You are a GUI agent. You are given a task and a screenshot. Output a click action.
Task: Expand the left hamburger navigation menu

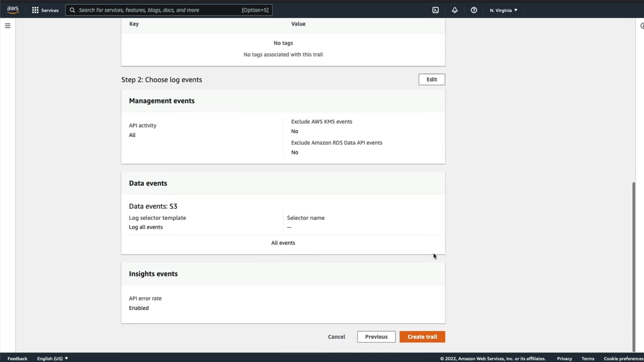(x=8, y=26)
